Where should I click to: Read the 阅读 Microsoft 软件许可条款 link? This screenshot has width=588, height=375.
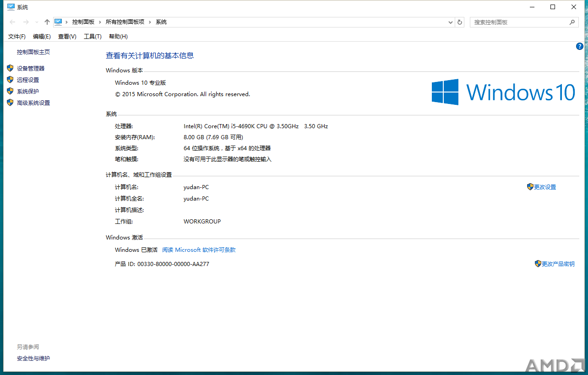[199, 250]
